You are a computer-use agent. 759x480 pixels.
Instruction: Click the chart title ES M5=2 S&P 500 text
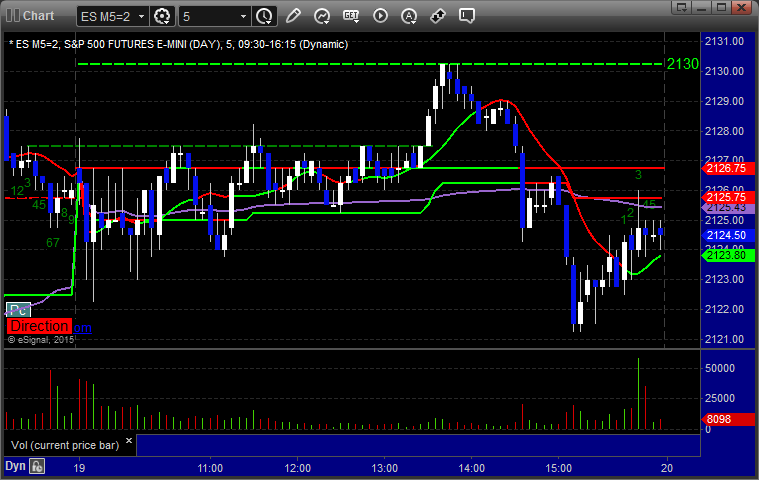coord(179,45)
